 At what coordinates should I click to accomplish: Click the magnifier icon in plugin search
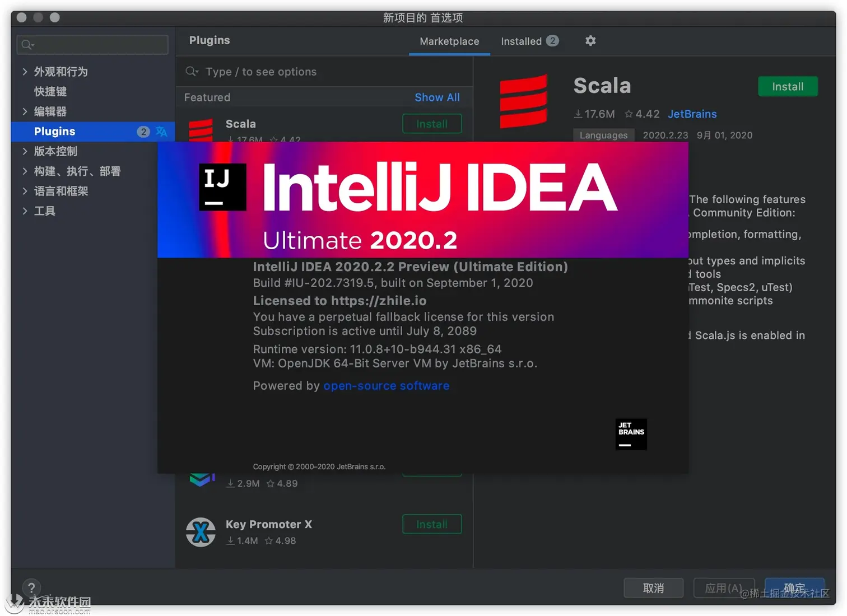coord(192,71)
